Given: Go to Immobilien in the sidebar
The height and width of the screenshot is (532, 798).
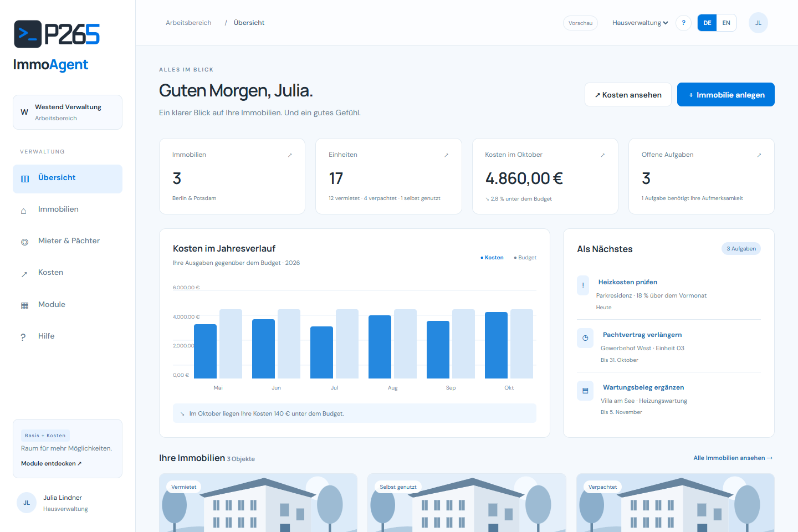Looking at the screenshot, I should pos(68,209).
